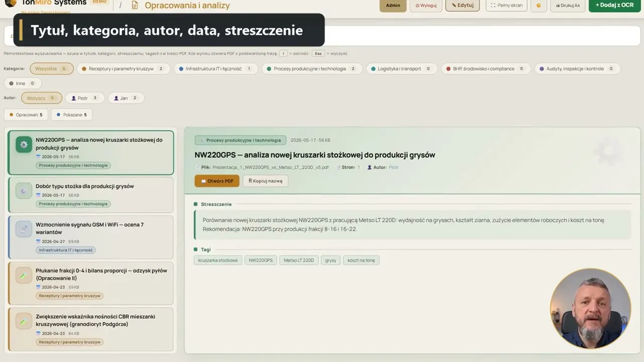The height and width of the screenshot is (362, 644).
Task: Log out with the Wyloguj button
Action: [x=426, y=6]
